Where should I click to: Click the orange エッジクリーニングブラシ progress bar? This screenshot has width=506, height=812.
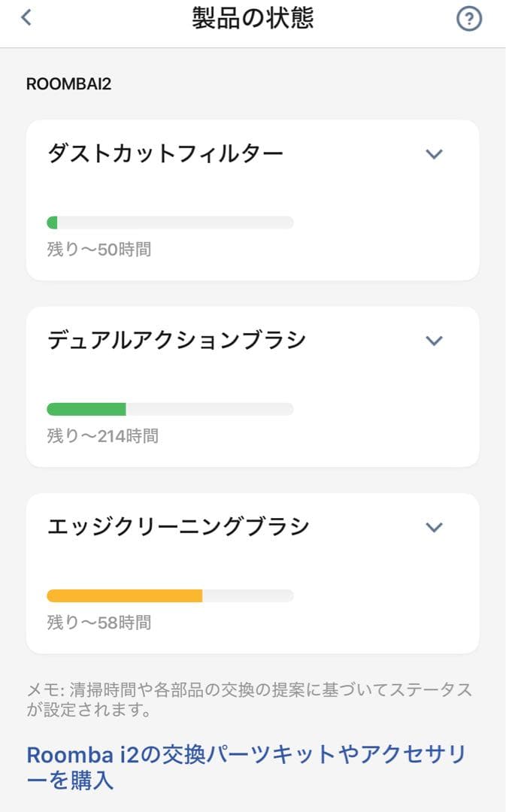124,595
